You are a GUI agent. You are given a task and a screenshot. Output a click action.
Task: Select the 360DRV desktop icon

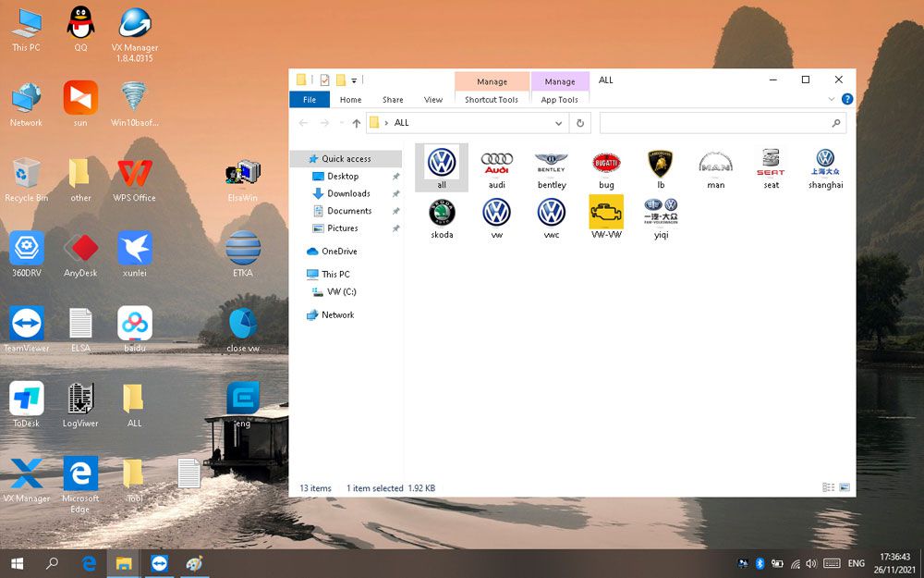pyautogui.click(x=27, y=253)
